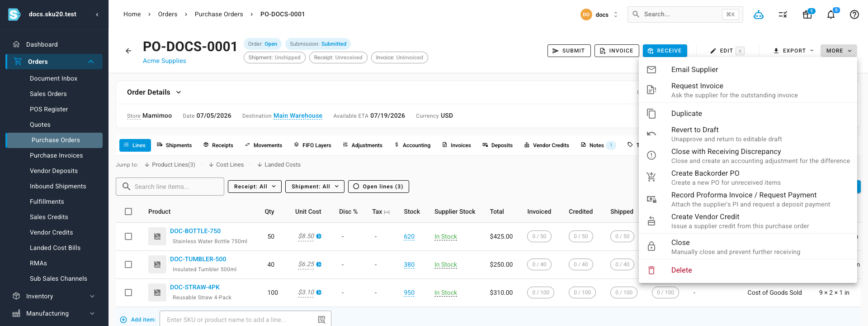This screenshot has width=868, height=326.
Task: Click the blue Receive button
Action: (x=665, y=51)
